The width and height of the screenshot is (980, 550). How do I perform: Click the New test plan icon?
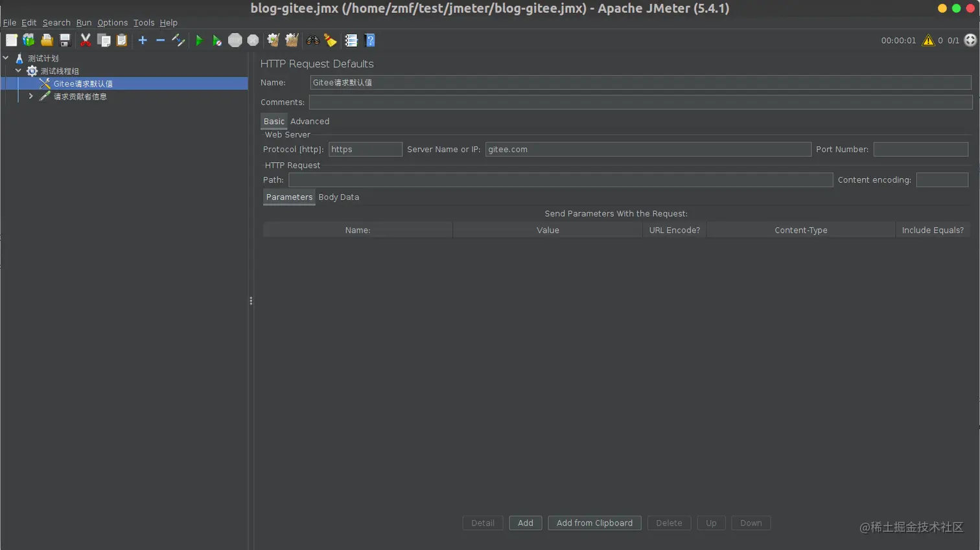point(12,40)
